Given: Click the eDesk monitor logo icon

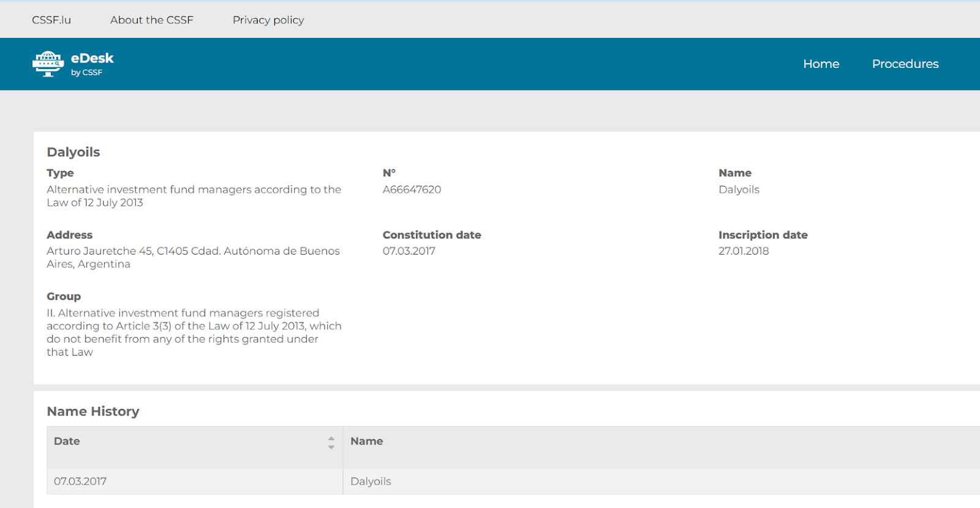Looking at the screenshot, I should [x=48, y=64].
